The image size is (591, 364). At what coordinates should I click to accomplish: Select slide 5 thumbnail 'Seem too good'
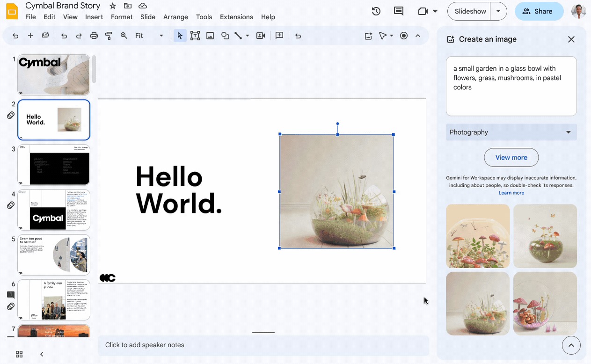[x=54, y=255]
